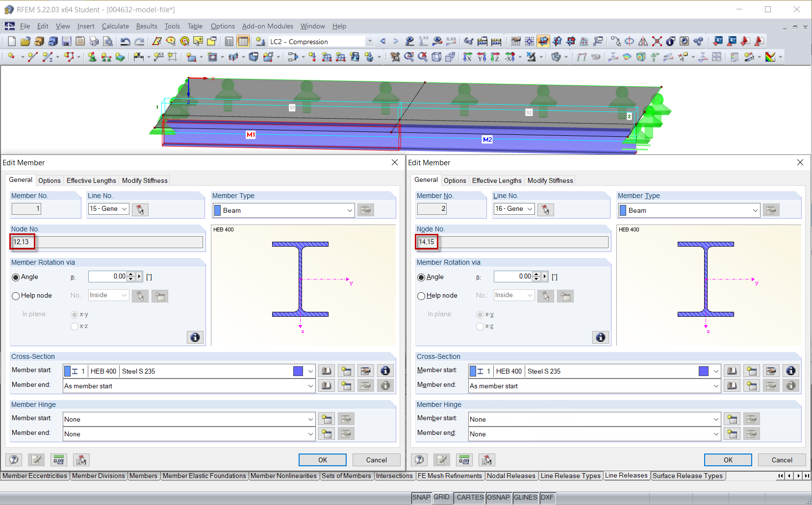
Task: Open the Add-on Modules menu
Action: (268, 26)
